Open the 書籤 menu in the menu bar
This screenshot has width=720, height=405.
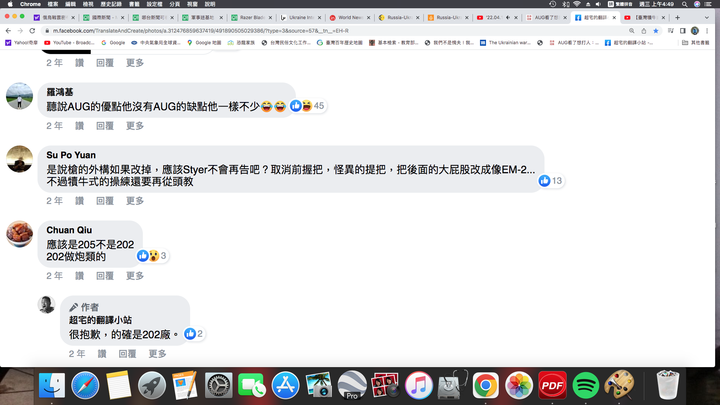(134, 4)
